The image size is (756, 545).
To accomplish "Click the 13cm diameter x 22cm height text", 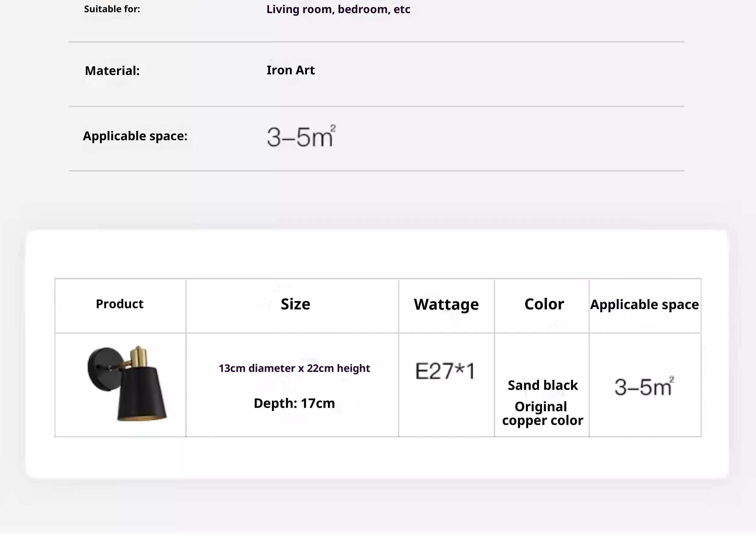I will [294, 368].
